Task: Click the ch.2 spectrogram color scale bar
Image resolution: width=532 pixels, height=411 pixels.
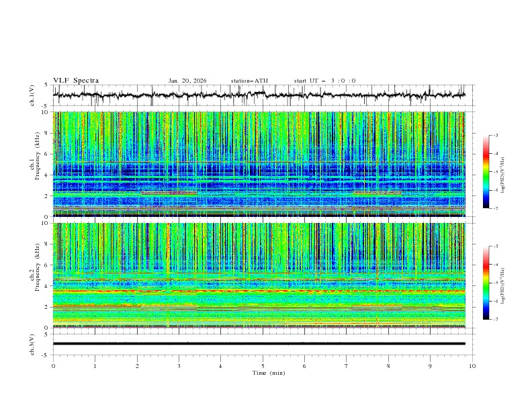Action: pyautogui.click(x=486, y=283)
